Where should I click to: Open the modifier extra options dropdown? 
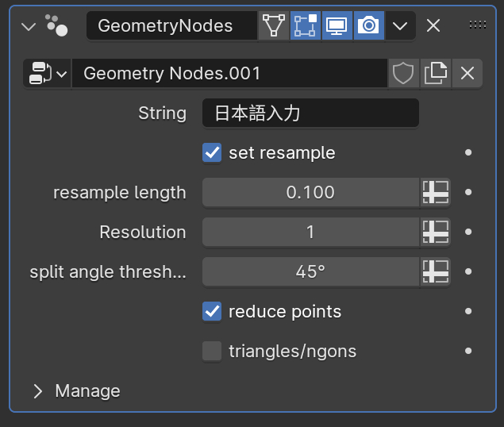pyautogui.click(x=400, y=25)
